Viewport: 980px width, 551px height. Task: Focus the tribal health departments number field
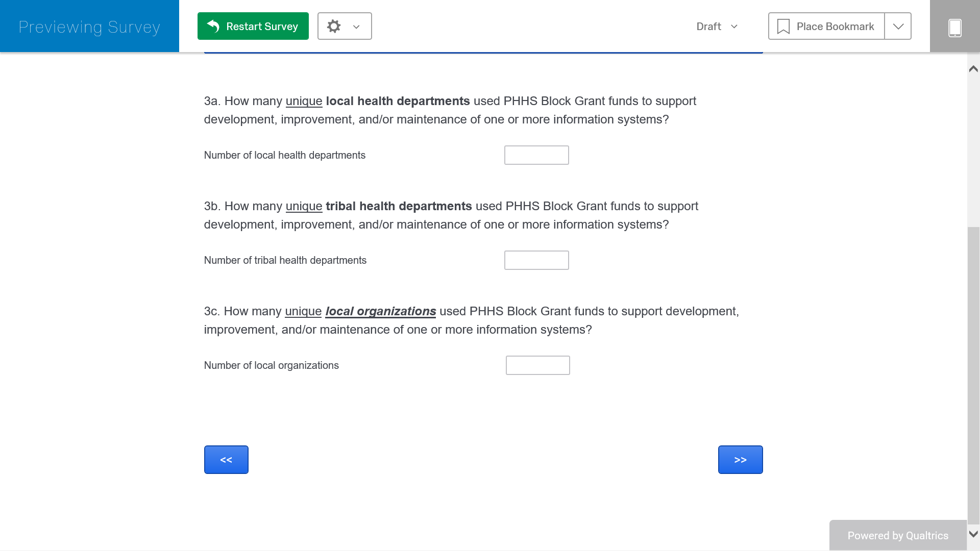536,260
